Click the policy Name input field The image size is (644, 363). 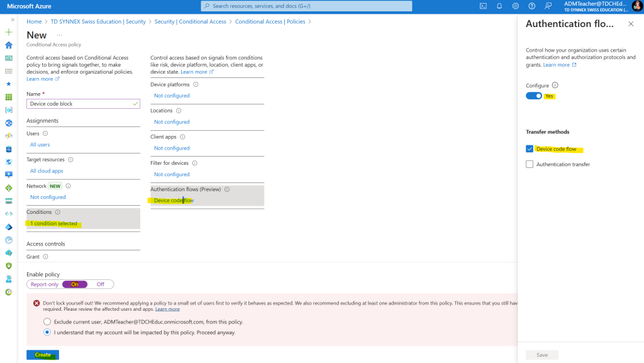(84, 104)
